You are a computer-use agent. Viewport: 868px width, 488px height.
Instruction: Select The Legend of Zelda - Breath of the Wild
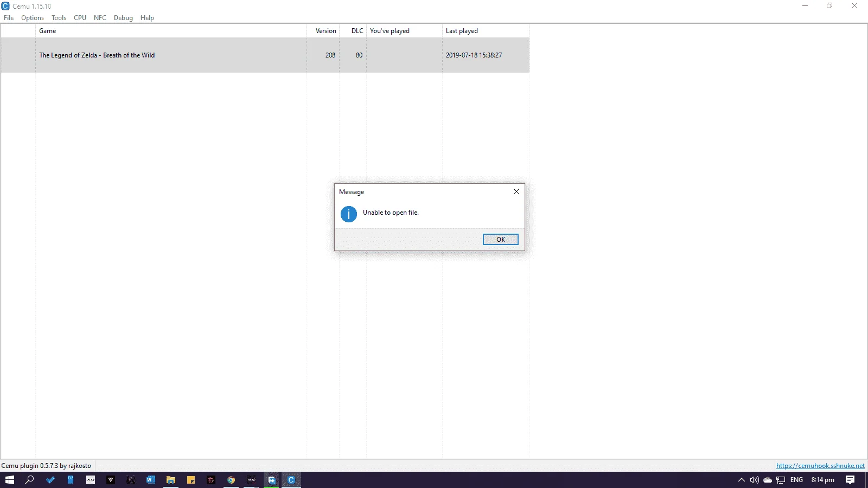click(97, 55)
